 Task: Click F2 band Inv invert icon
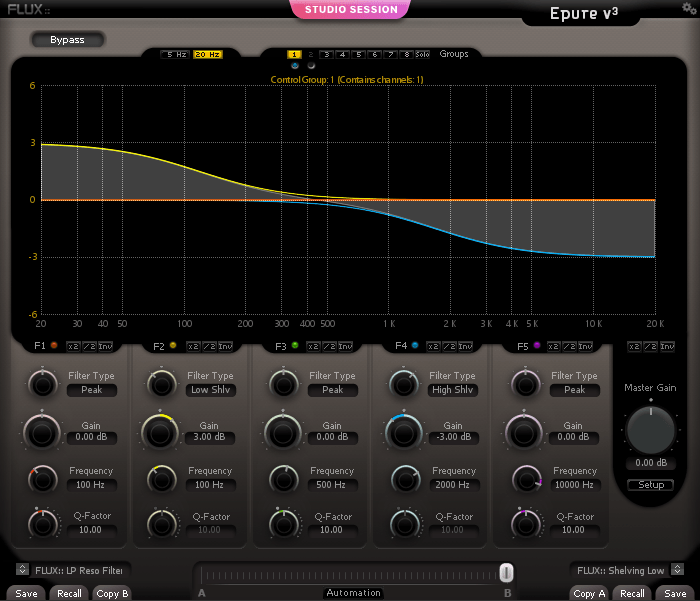[x=225, y=346]
